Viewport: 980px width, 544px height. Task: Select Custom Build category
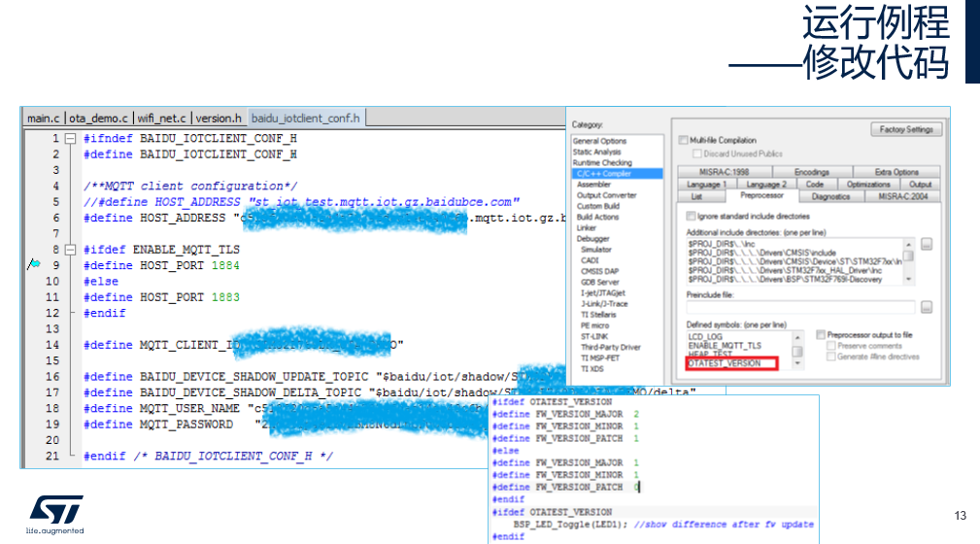click(x=598, y=206)
